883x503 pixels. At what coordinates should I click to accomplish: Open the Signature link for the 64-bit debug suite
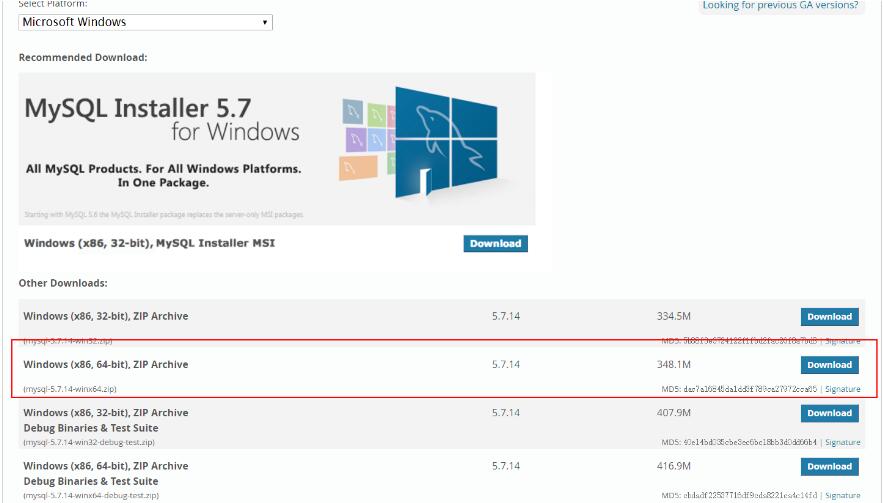tap(842, 495)
